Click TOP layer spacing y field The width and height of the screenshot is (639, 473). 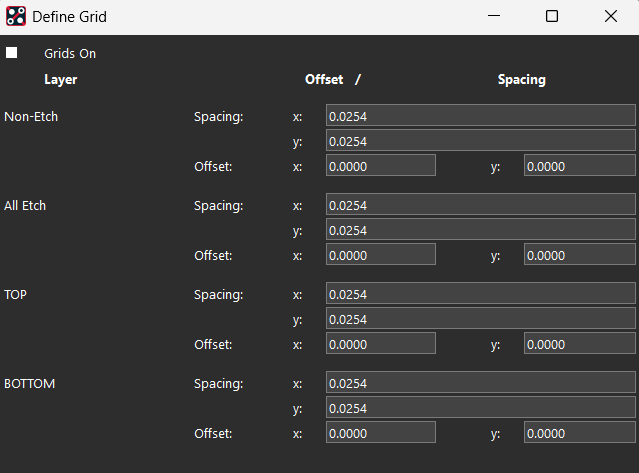pos(480,319)
